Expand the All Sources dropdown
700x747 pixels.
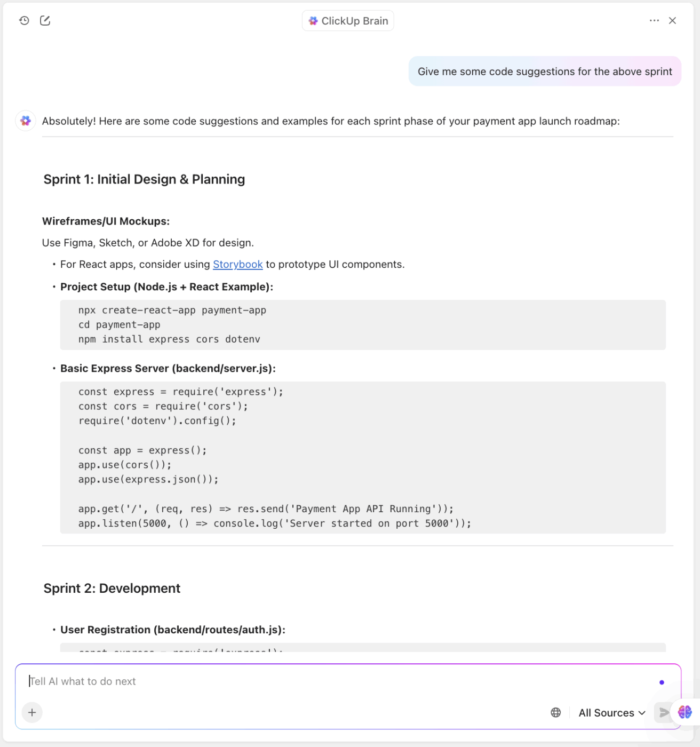pyautogui.click(x=611, y=713)
